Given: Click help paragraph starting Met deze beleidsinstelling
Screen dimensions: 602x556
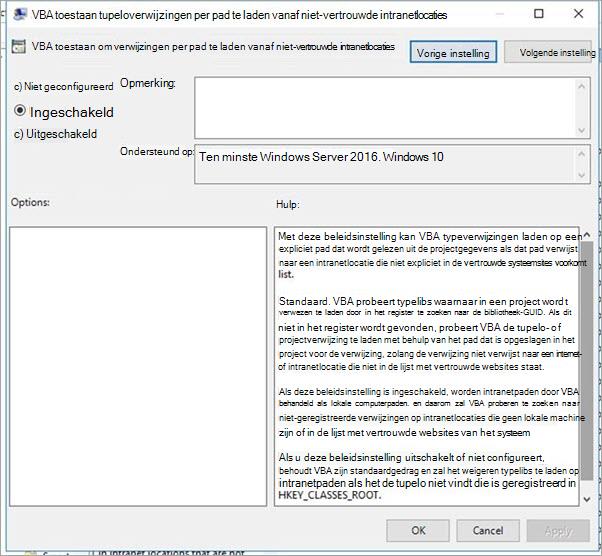Looking at the screenshot, I should 432,255.
